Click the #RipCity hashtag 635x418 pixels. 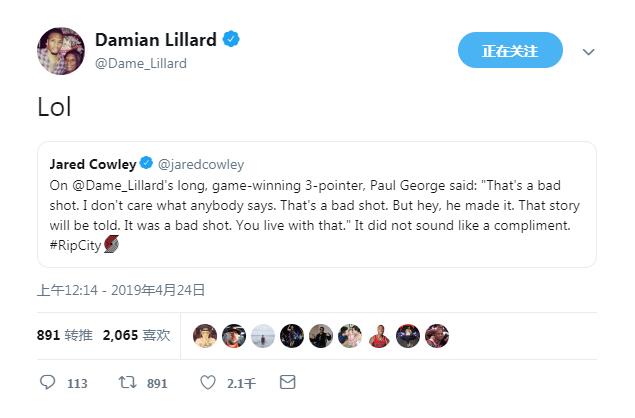pyautogui.click(x=78, y=246)
